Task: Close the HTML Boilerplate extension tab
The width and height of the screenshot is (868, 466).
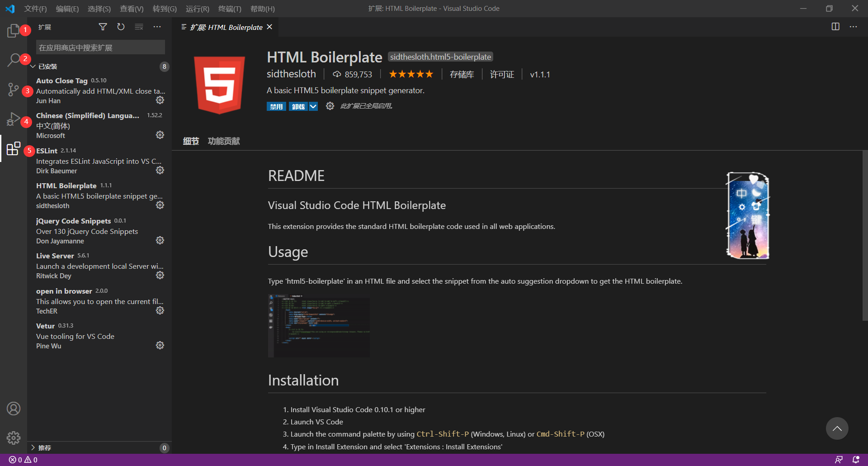Action: (269, 27)
